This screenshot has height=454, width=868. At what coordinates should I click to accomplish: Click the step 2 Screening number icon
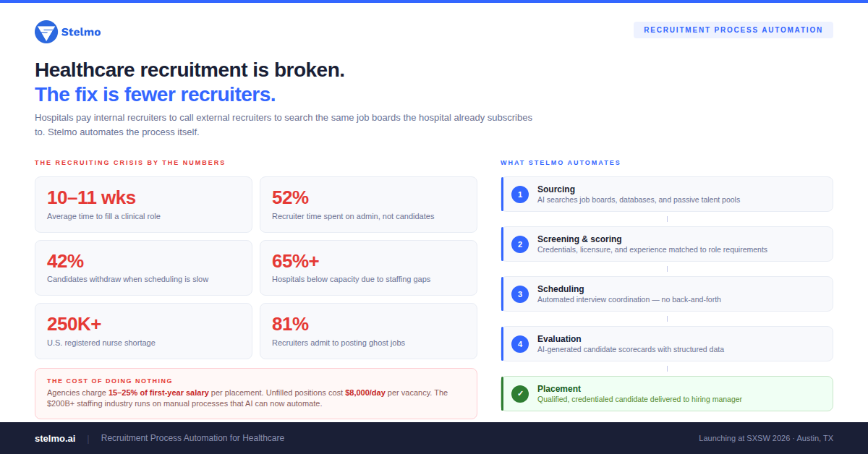(x=519, y=244)
